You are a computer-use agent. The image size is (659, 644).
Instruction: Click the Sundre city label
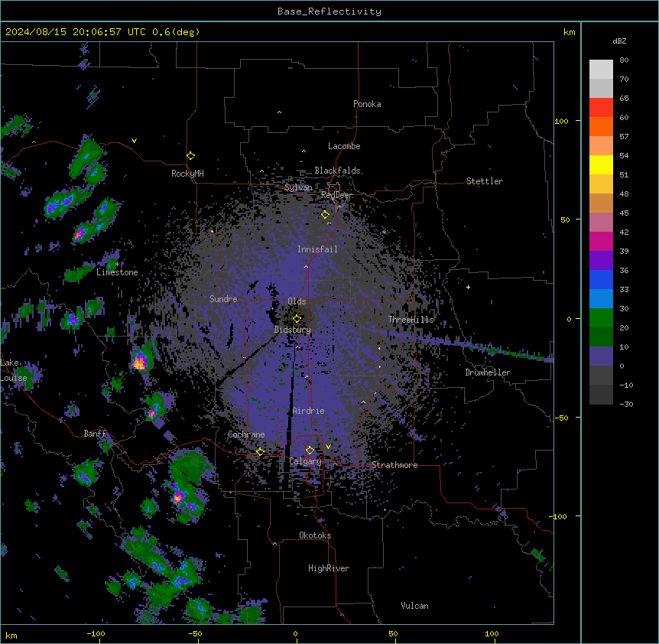pos(223,299)
